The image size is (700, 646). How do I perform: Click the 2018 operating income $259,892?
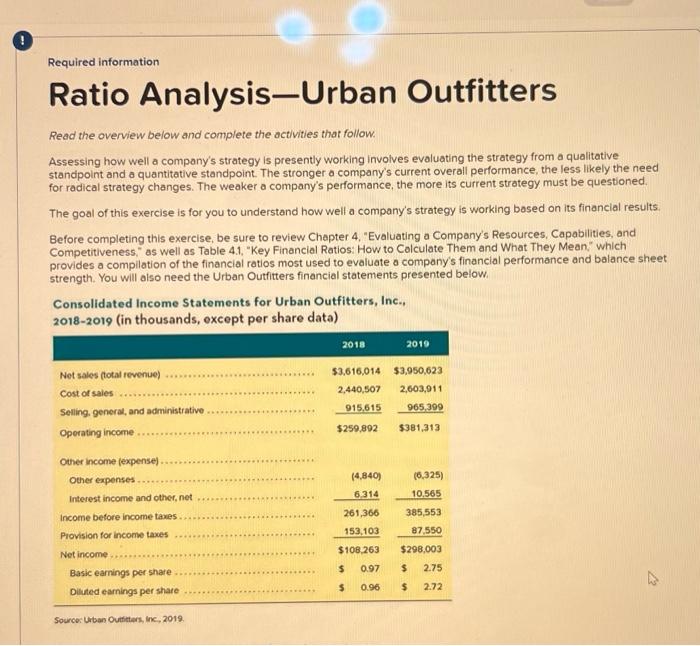point(357,429)
